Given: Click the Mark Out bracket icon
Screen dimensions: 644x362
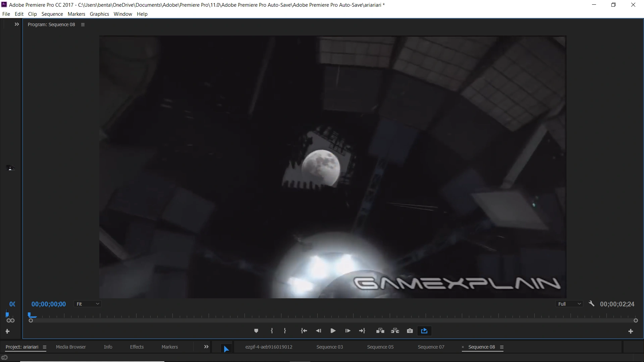Looking at the screenshot, I should coord(285,331).
